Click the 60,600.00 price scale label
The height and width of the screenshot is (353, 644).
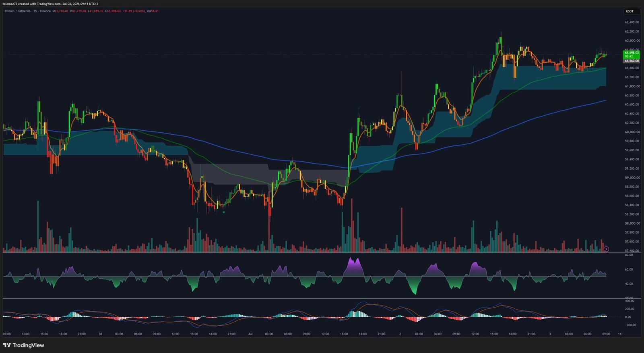[632, 105]
